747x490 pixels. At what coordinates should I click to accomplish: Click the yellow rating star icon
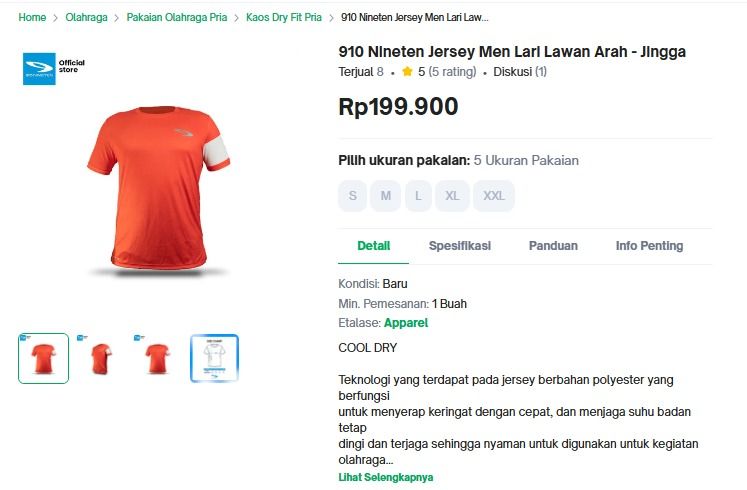click(x=407, y=72)
